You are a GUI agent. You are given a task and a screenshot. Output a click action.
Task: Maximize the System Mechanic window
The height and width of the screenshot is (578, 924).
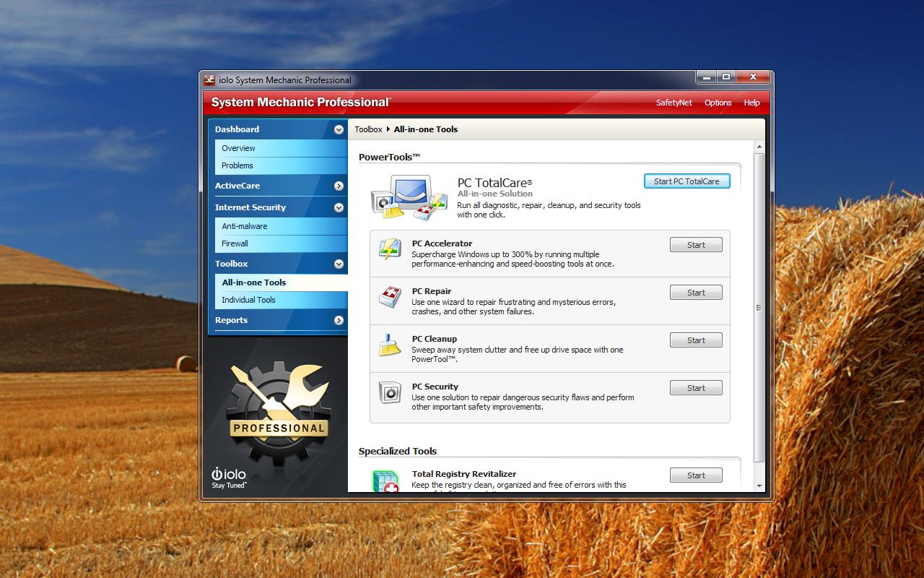coord(726,77)
